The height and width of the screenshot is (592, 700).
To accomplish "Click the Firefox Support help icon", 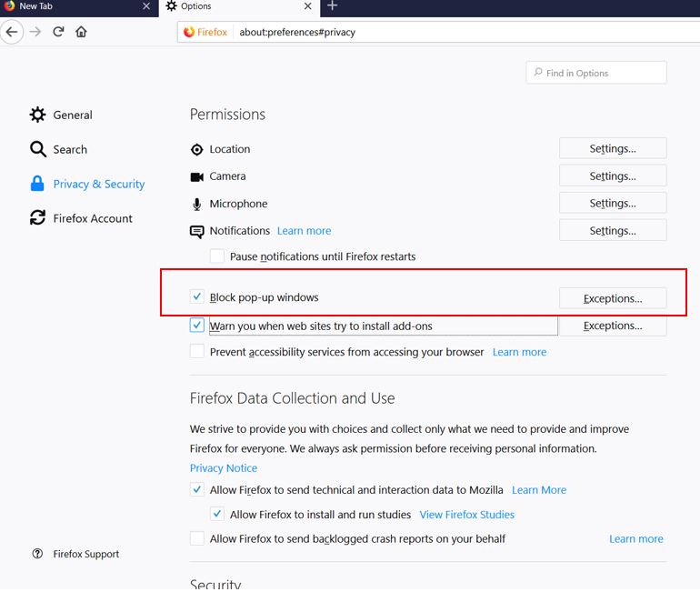I will click(x=37, y=554).
